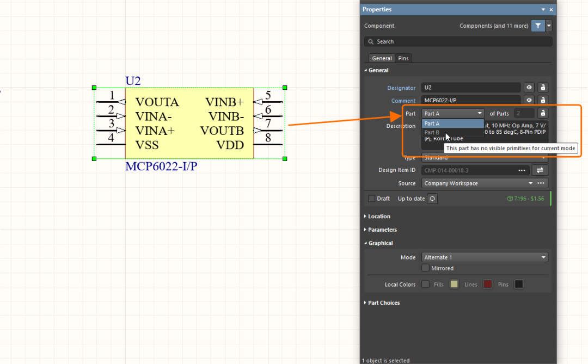Click the VOUTB pin label on component
The height and width of the screenshot is (364, 588).
point(222,131)
